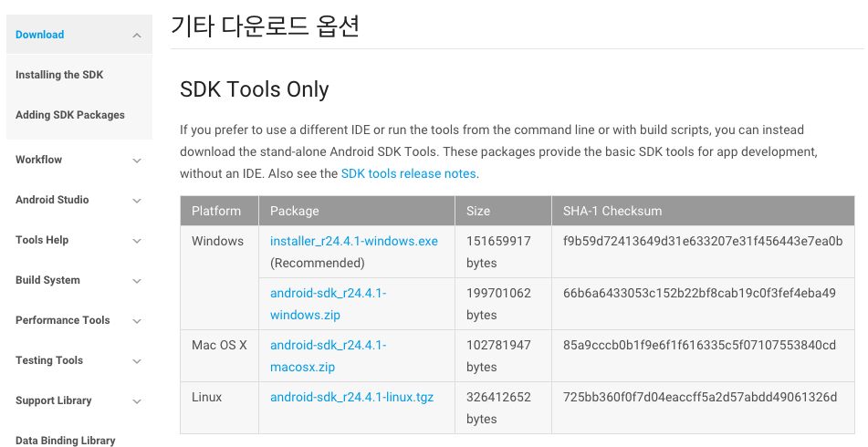This screenshot has height=447, width=868.
Task: Expand Testing Tools chevron
Action: click(137, 361)
